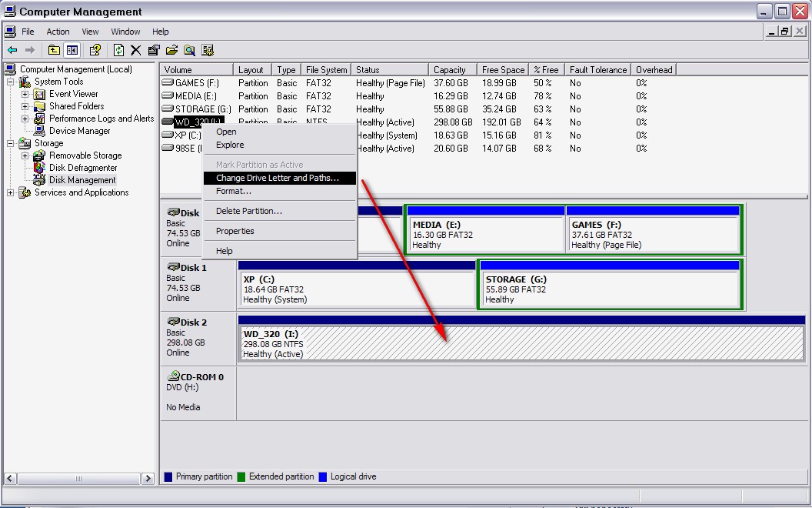Viewport: 812px width, 508px height.
Task: Sort by the Overhead column header
Action: point(654,69)
